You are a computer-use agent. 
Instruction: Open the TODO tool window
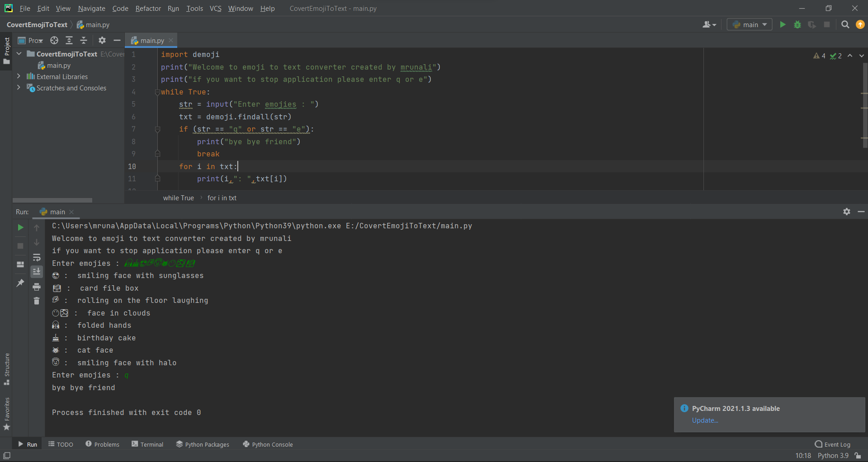pyautogui.click(x=61, y=444)
